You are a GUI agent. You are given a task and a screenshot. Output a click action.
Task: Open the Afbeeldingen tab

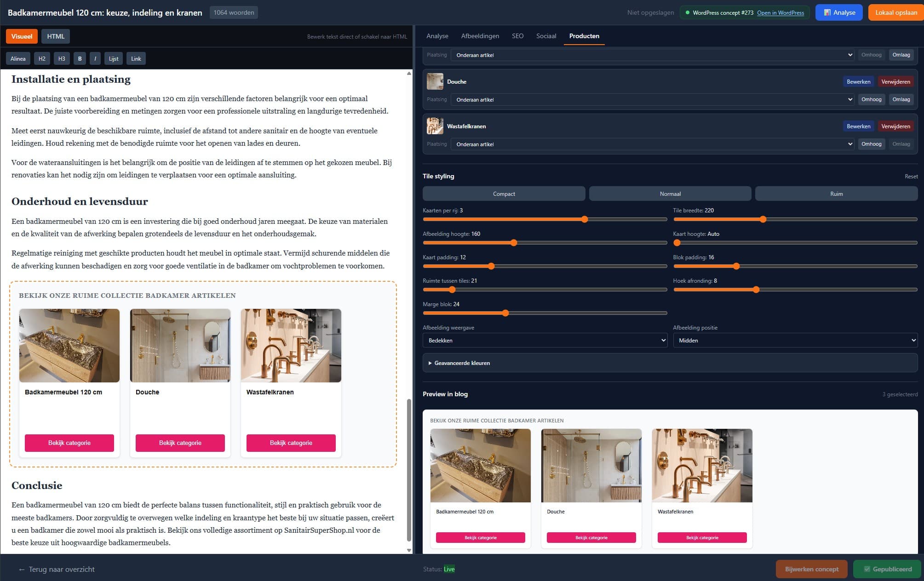pyautogui.click(x=480, y=36)
